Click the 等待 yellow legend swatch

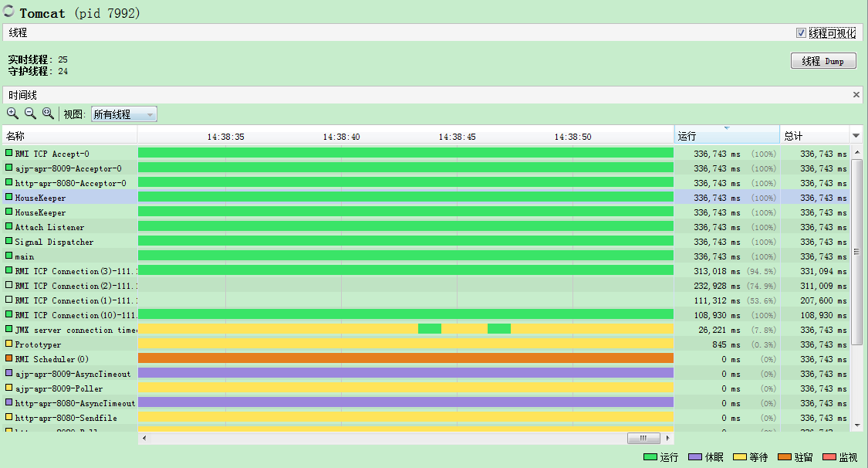[740, 457]
